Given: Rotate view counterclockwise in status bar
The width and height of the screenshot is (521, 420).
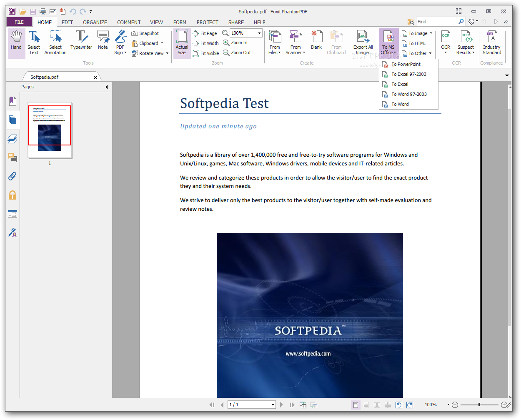Looking at the screenshot, I should click(x=399, y=405).
